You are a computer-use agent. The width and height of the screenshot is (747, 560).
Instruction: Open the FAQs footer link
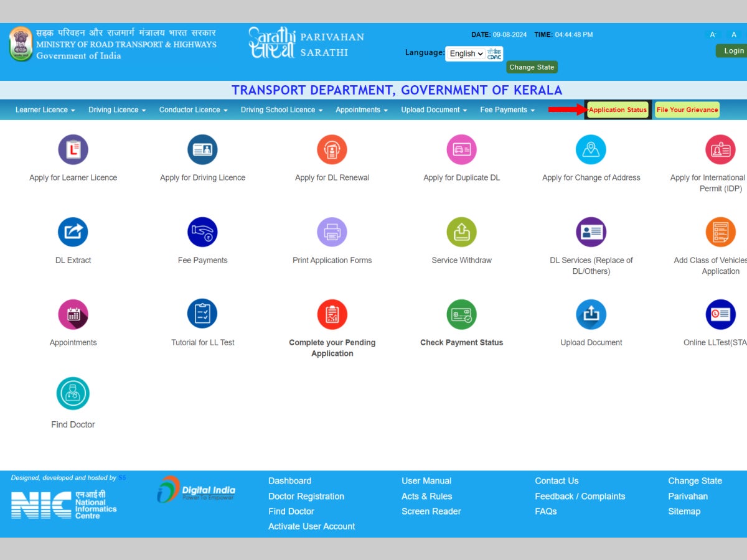[545, 511]
